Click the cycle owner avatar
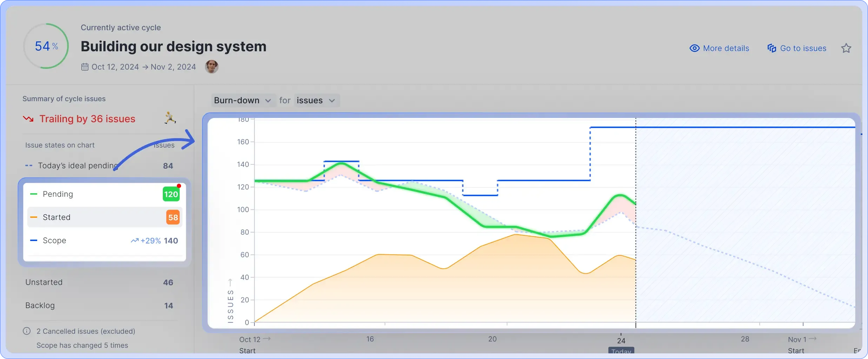The image size is (868, 359). point(212,66)
